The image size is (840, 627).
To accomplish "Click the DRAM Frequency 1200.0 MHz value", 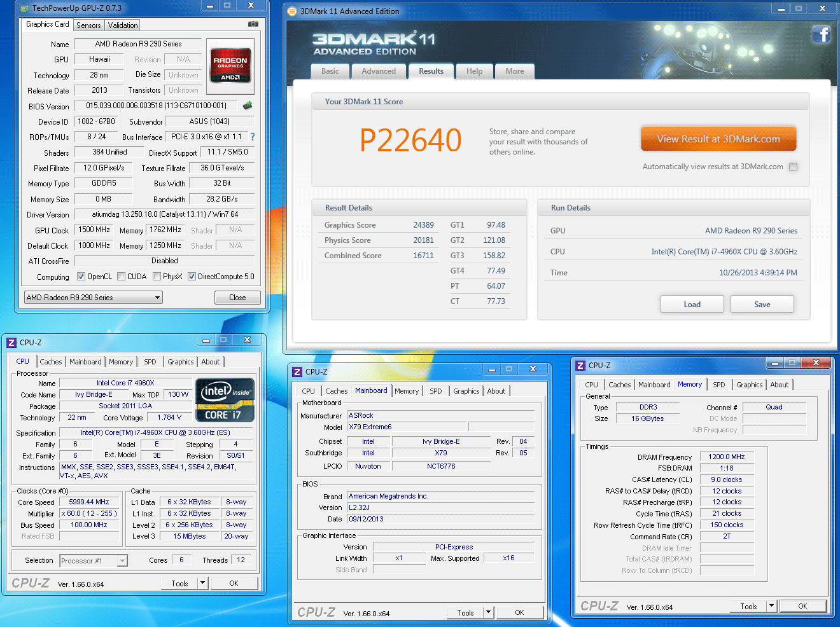I will 727,457.
